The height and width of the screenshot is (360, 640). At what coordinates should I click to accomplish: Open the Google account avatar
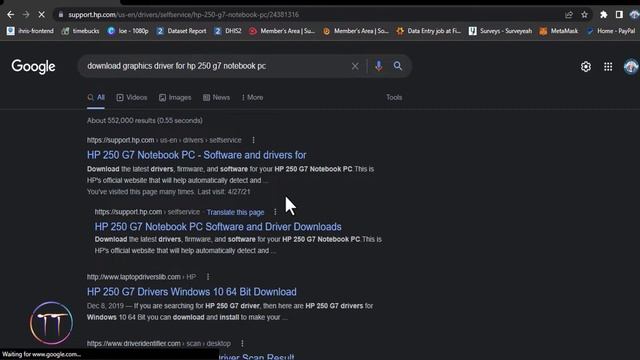click(x=631, y=67)
